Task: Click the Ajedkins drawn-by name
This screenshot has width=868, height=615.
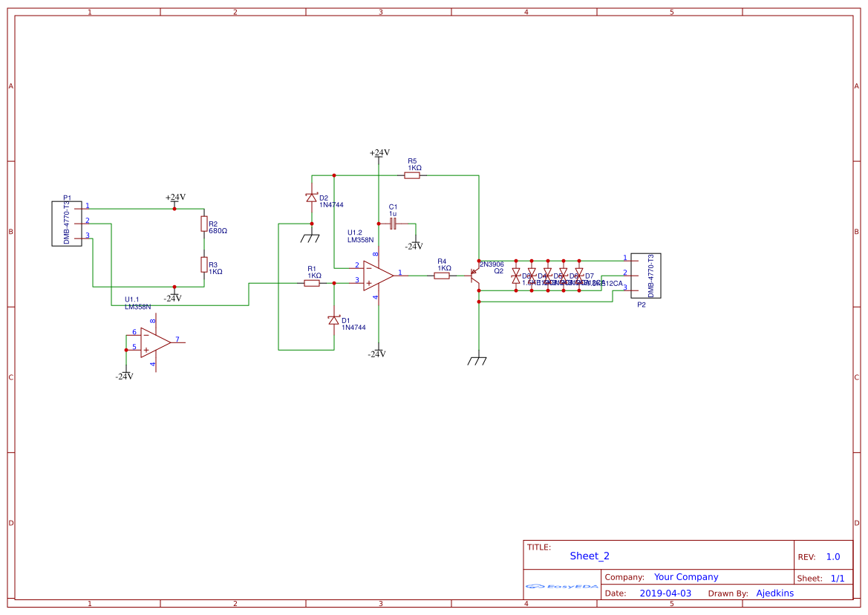Action: (x=775, y=593)
